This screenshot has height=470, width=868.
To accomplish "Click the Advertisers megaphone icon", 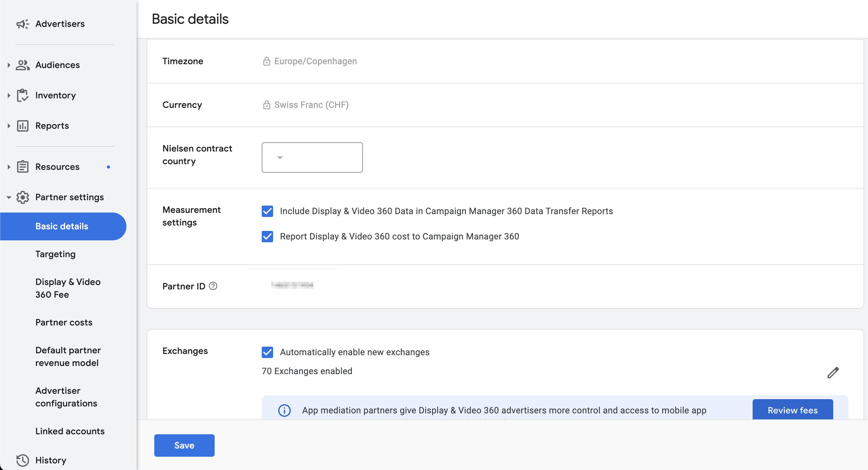I will [x=22, y=24].
